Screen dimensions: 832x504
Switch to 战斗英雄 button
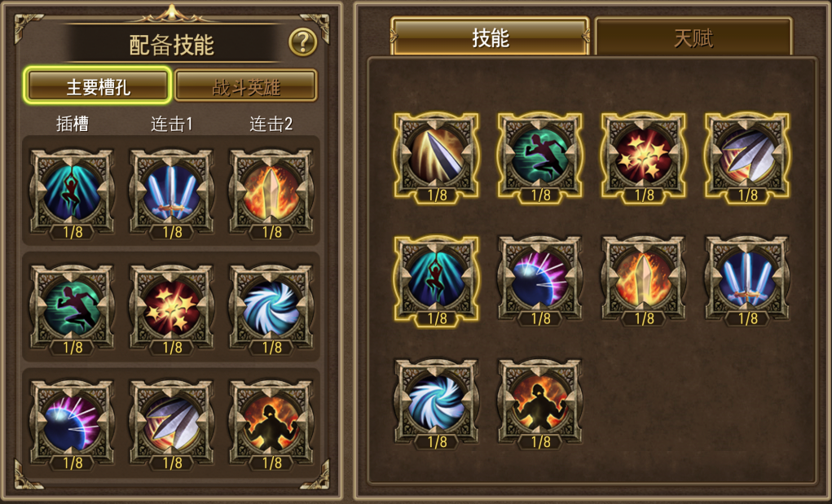click(x=245, y=85)
